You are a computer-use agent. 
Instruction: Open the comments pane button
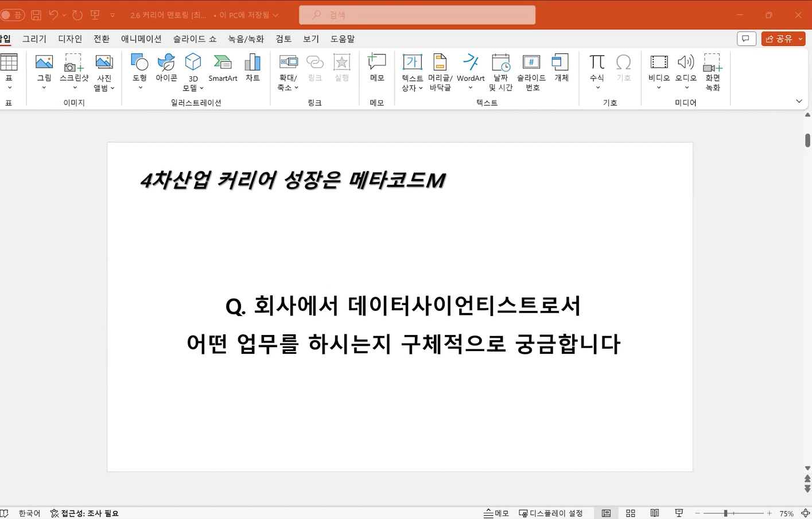(x=746, y=38)
